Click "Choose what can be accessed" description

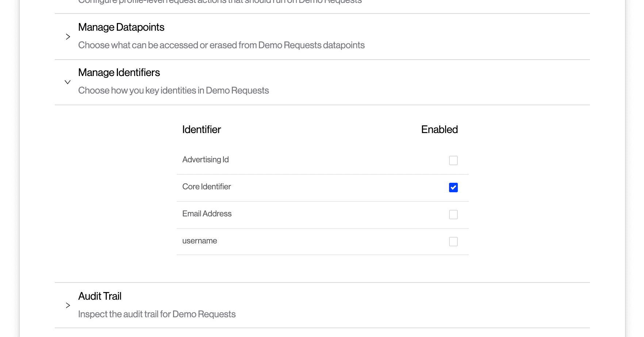click(x=221, y=45)
